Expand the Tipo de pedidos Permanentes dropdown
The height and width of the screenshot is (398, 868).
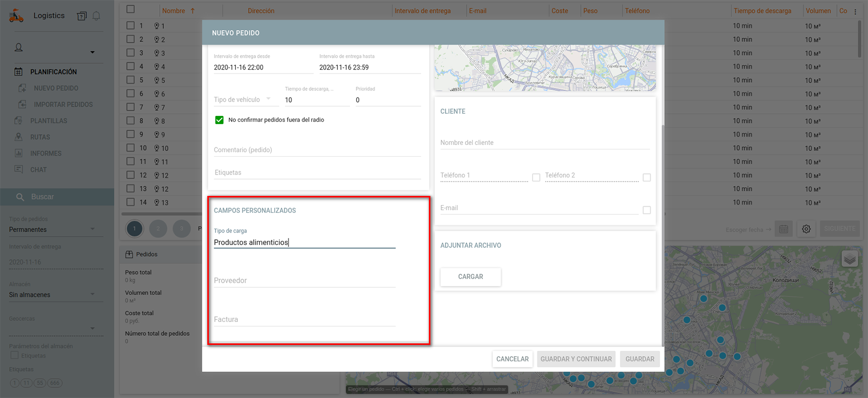52,230
